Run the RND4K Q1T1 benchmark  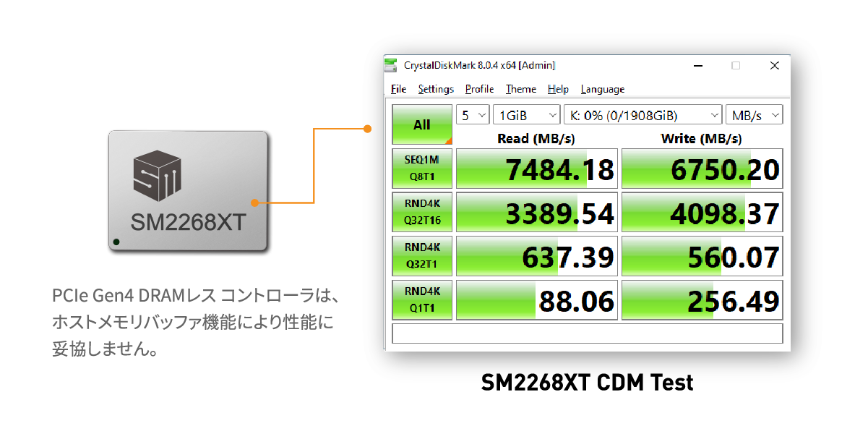[422, 299]
